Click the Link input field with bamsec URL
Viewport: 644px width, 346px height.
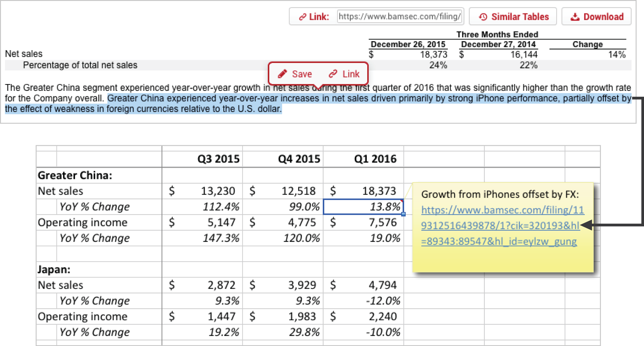click(x=400, y=16)
